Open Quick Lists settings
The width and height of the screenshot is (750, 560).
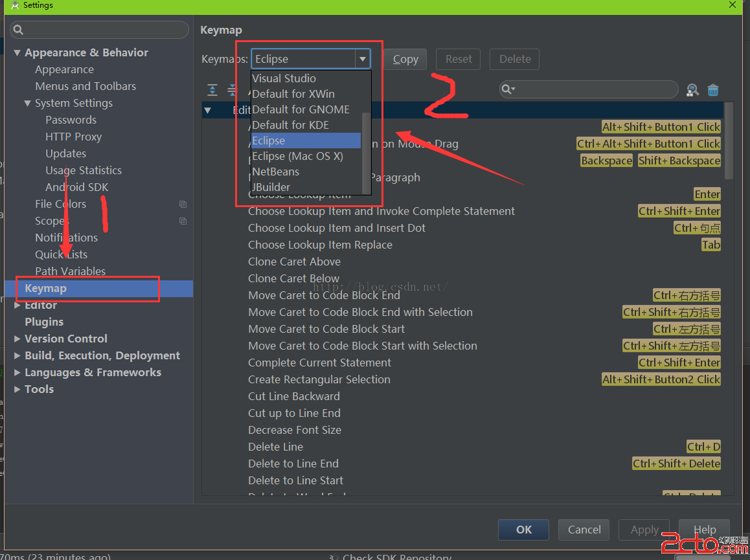[x=62, y=254]
